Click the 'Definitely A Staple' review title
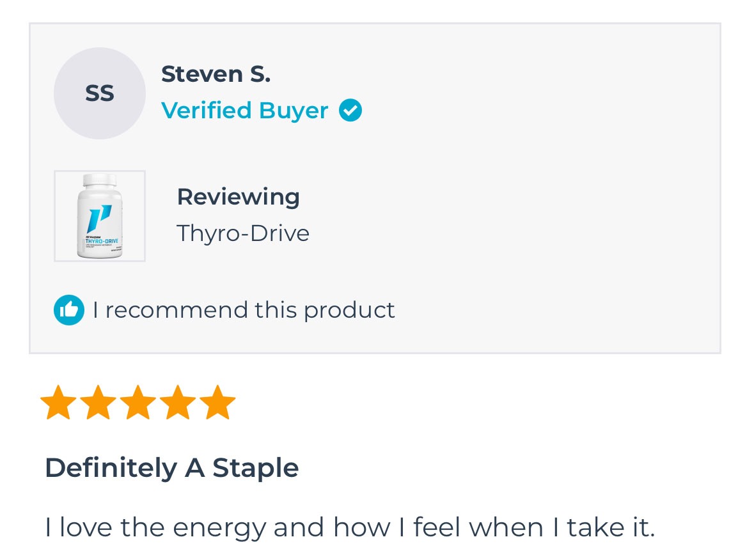Screen dimensions: 754x560 pyautogui.click(x=171, y=468)
